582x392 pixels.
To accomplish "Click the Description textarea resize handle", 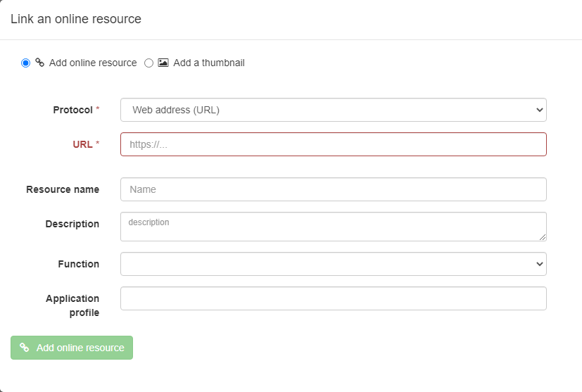I will (x=543, y=237).
